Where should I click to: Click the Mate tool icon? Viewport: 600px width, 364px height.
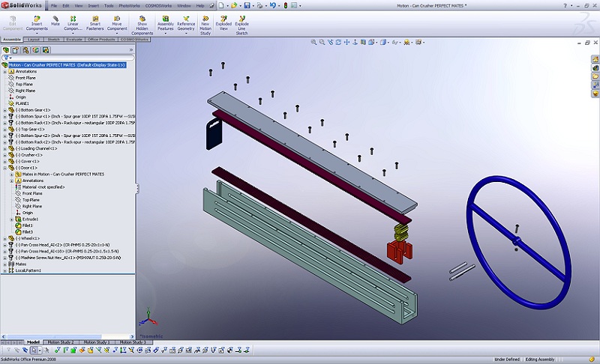click(55, 18)
